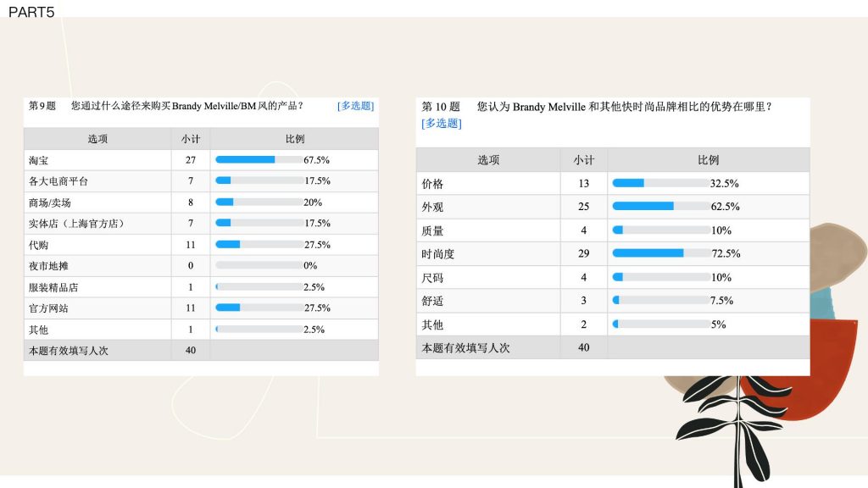Click the 27.5% value for 代购
868x488 pixels.
317,245
